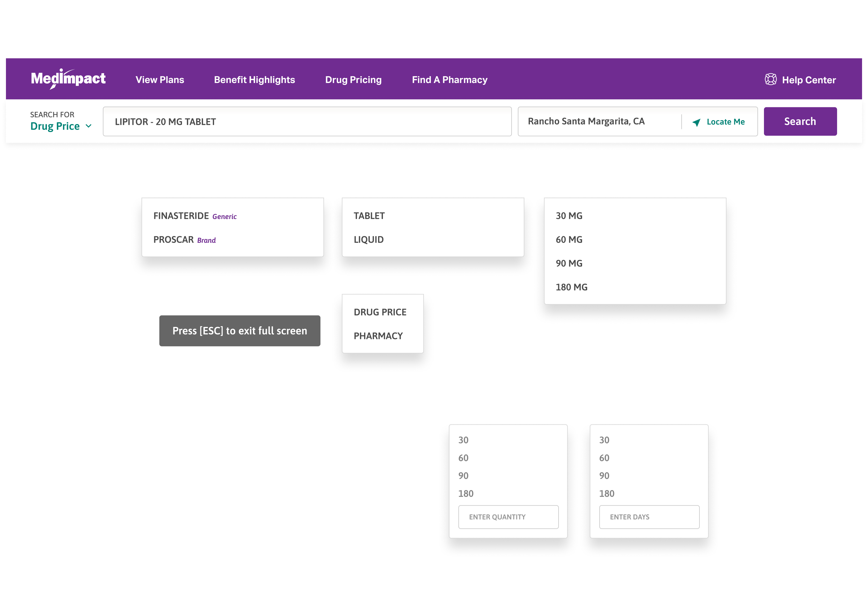Viewport: 868px width, 597px height.
Task: Click the Locate Me arrow icon
Action: click(x=696, y=122)
